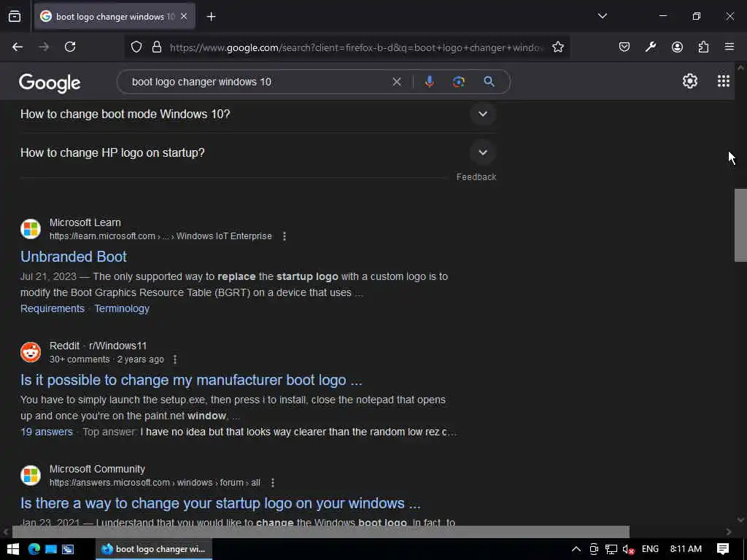This screenshot has width=747, height=560.
Task: Launch Microsoft Edge from the taskbar
Action: [34, 549]
